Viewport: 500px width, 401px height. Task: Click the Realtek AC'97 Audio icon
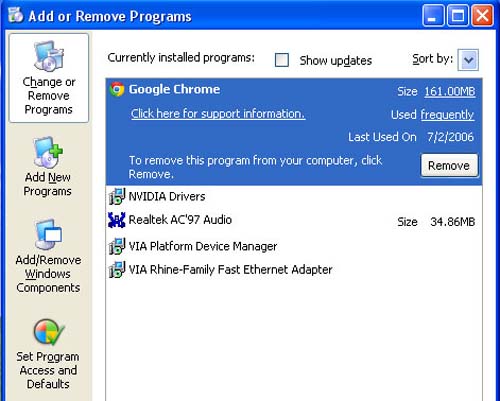tap(117, 220)
